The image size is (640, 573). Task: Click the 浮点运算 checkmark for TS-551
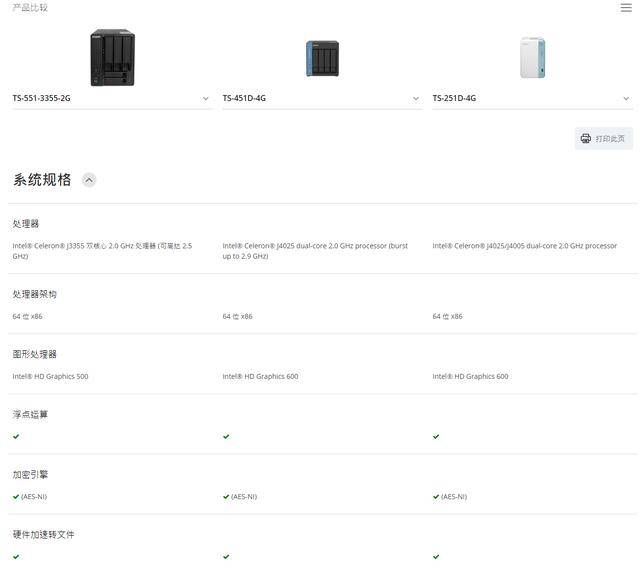16,436
